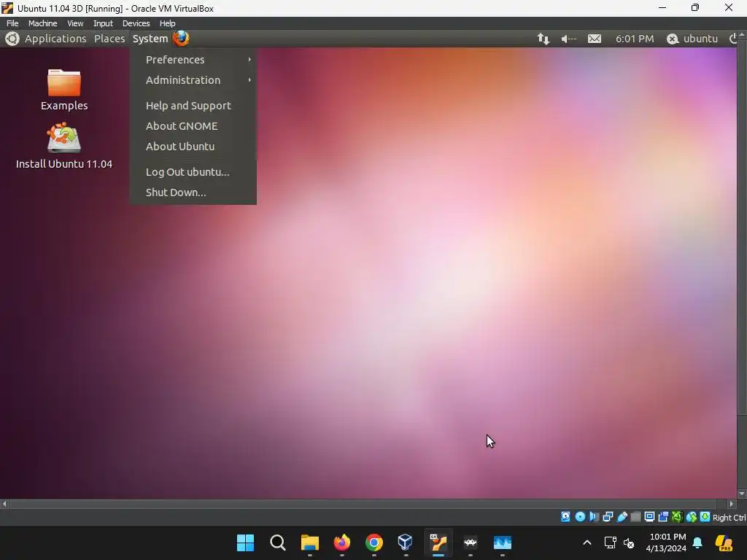Click the optical disc status icon
The width and height of the screenshot is (747, 560).
pyautogui.click(x=580, y=517)
